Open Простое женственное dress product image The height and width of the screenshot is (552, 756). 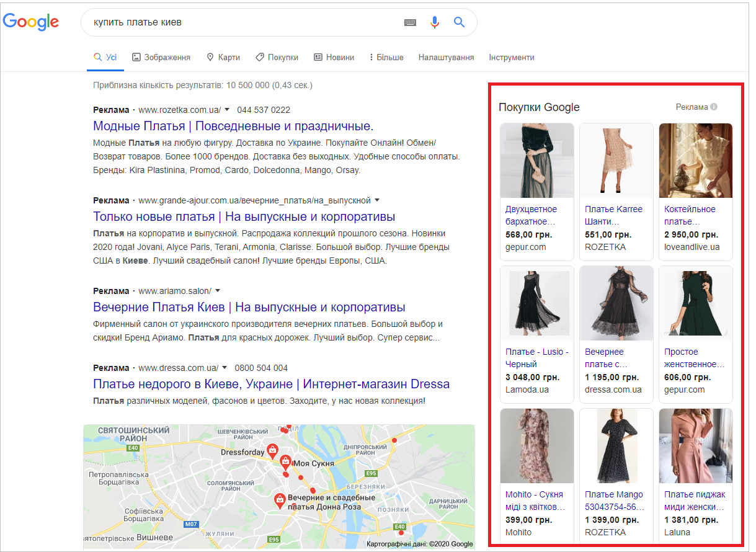pos(696,303)
